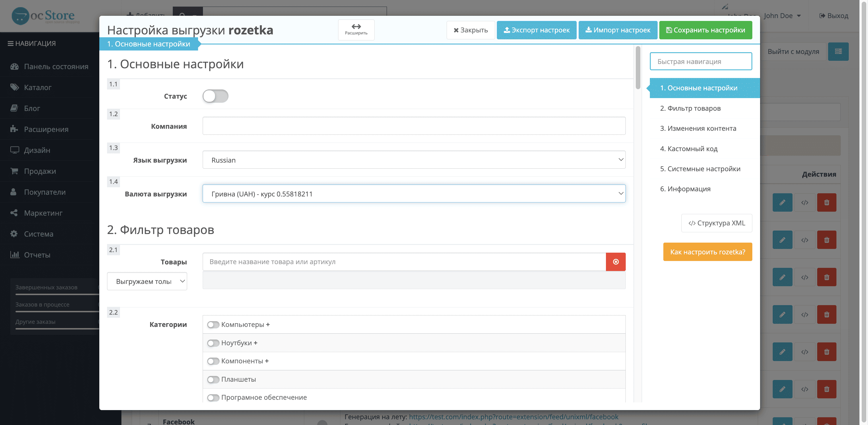Go to 2. Фильтр товаров in quick navigation
The height and width of the screenshot is (425, 868).
click(x=690, y=108)
